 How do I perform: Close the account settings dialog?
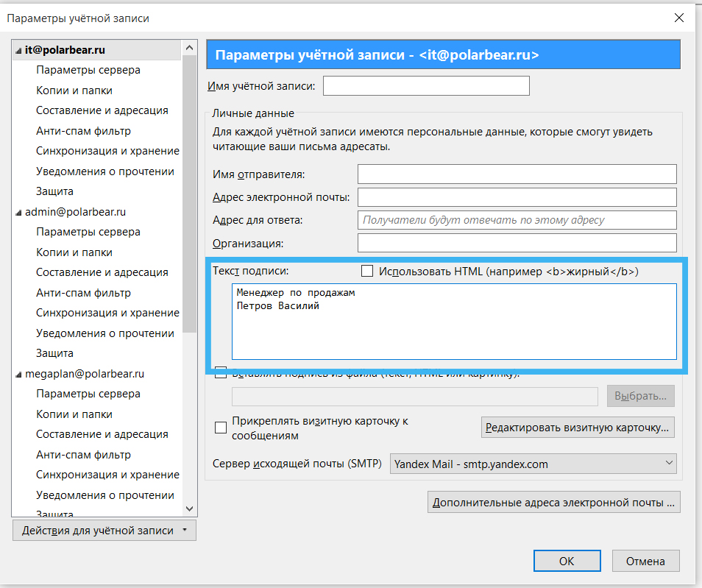point(679,18)
